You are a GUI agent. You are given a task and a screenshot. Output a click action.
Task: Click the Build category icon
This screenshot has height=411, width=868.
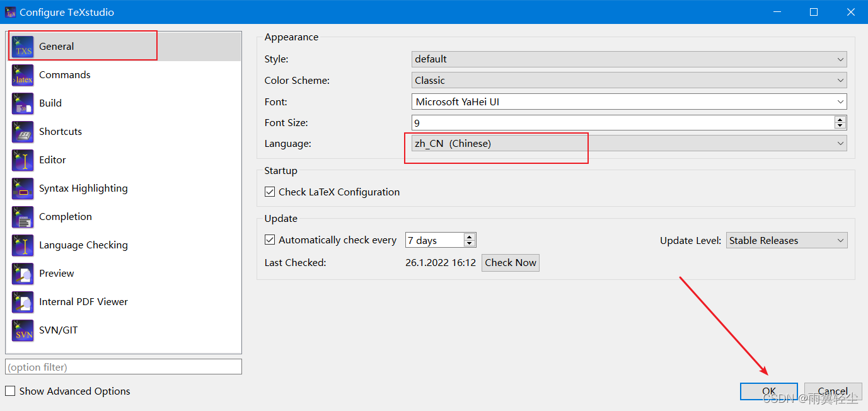coord(23,103)
